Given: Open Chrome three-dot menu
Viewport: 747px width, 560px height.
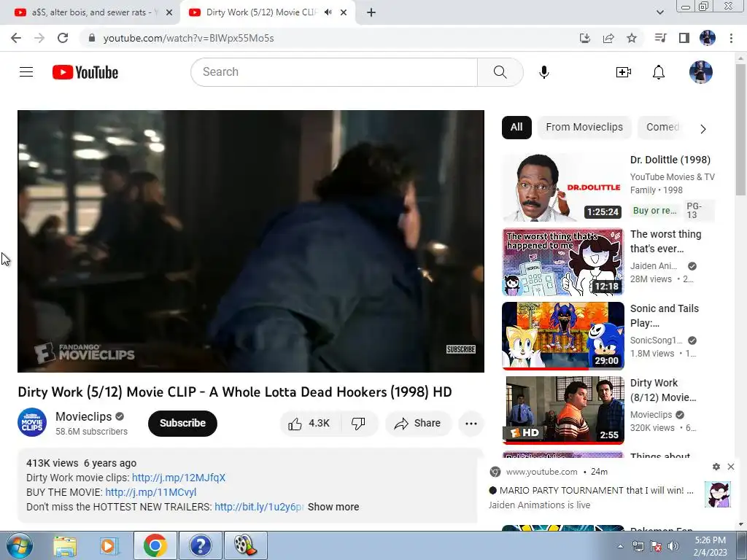Looking at the screenshot, I should [731, 38].
